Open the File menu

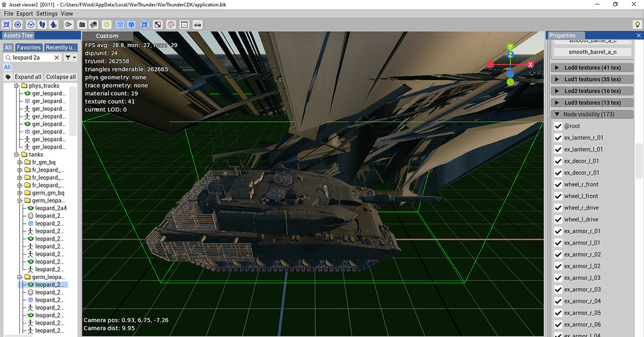pos(8,14)
